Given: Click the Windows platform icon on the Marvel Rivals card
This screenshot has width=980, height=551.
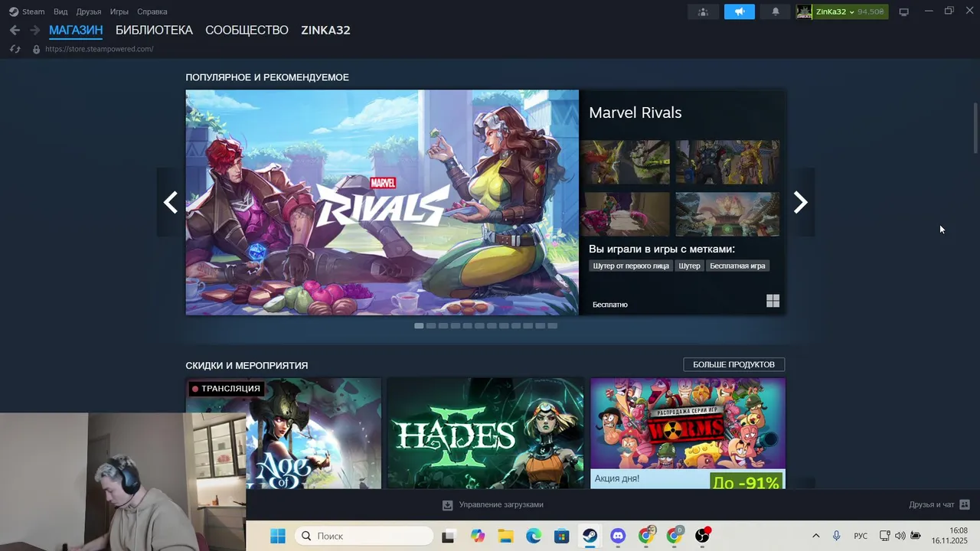Looking at the screenshot, I should click(x=773, y=301).
